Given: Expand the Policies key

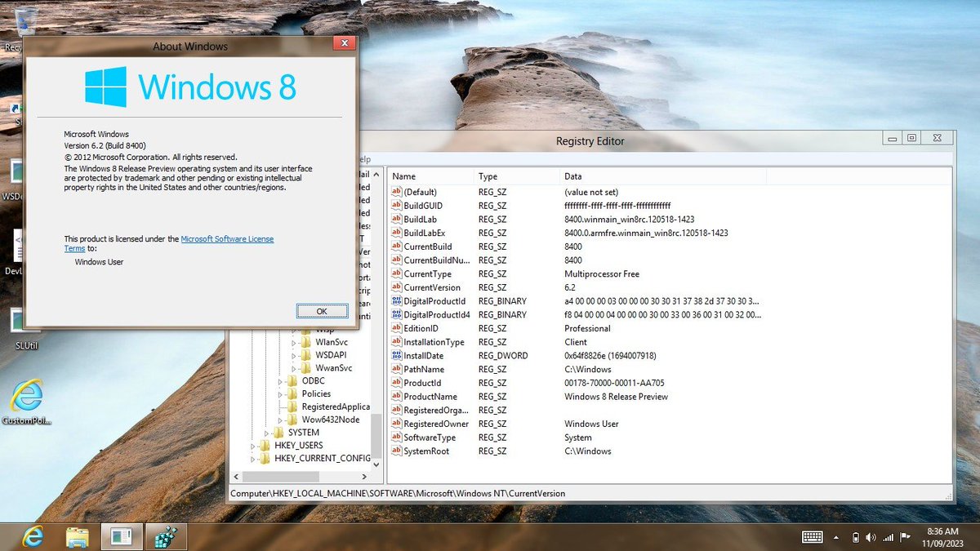Looking at the screenshot, I should 281,394.
